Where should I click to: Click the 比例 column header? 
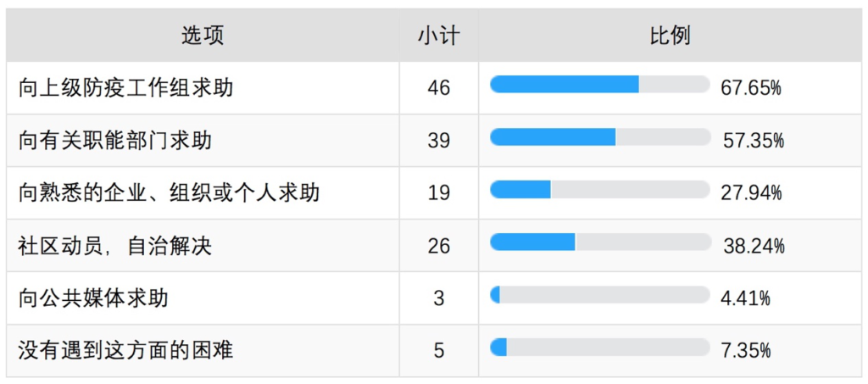(x=670, y=36)
